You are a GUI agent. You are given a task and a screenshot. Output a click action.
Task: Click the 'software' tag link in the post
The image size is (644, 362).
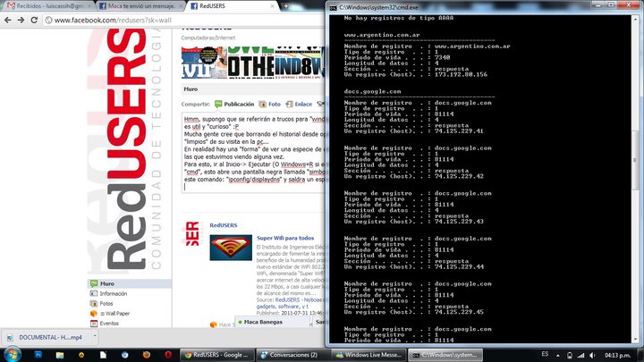pyautogui.click(x=288, y=307)
